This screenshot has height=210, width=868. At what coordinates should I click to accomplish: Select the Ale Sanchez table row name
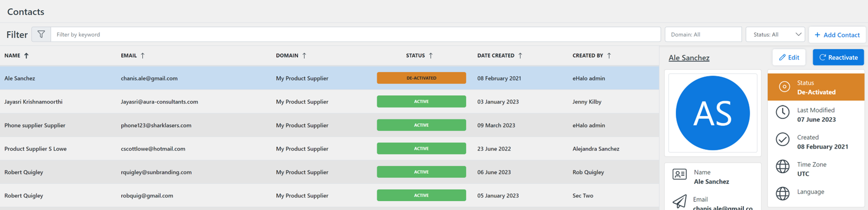pyautogui.click(x=20, y=78)
